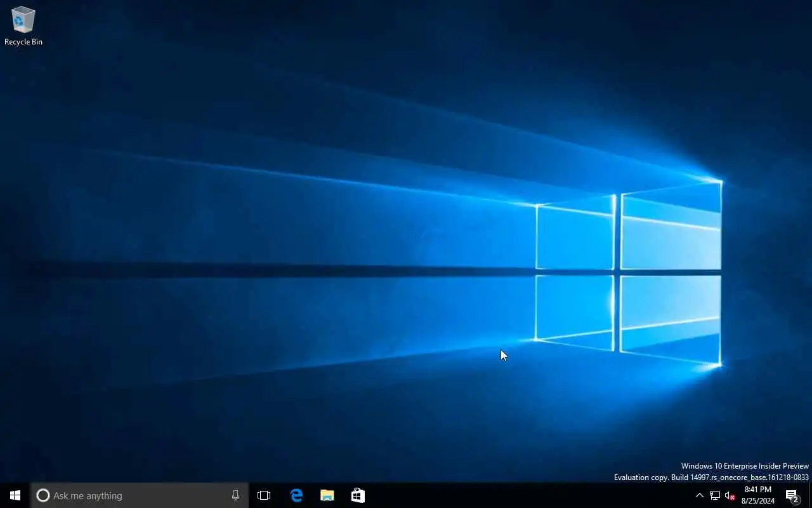812x508 pixels.
Task: Click the muted volume tray icon
Action: [730, 495]
